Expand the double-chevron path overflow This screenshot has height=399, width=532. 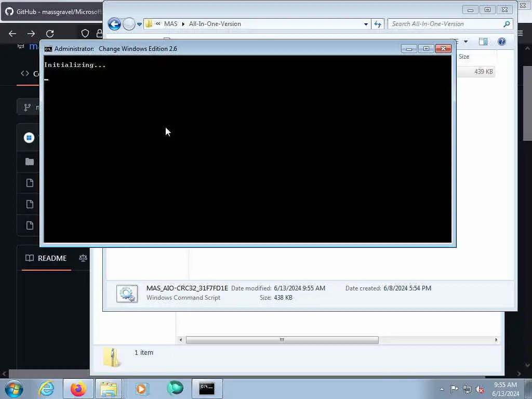pyautogui.click(x=158, y=24)
